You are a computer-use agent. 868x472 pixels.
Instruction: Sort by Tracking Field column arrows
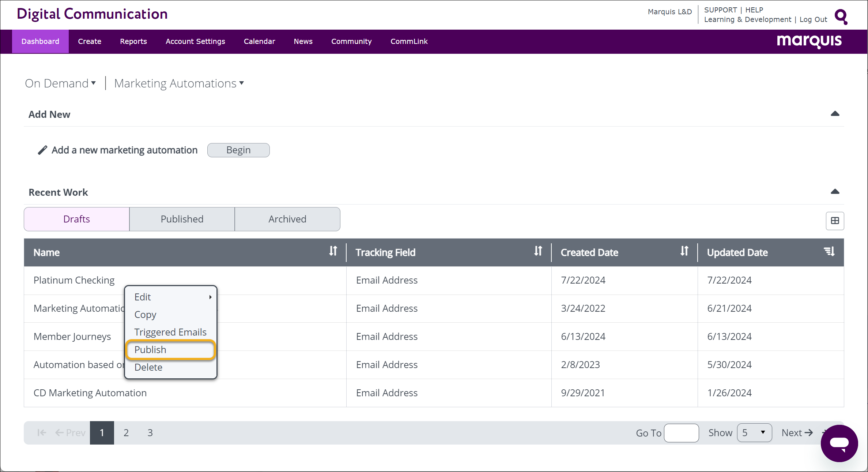(538, 251)
